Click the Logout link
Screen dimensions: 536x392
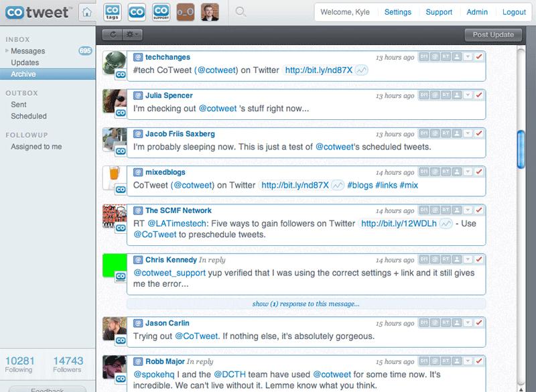pos(514,12)
